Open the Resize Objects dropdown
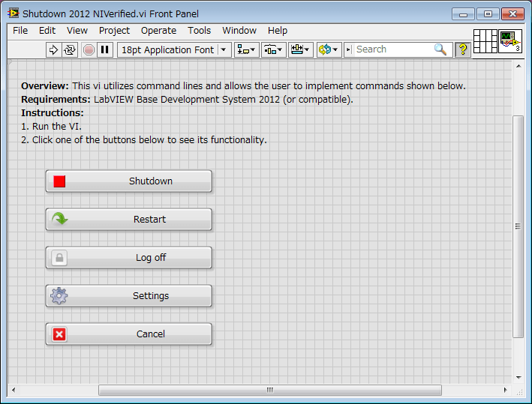532x404 pixels. click(x=300, y=50)
